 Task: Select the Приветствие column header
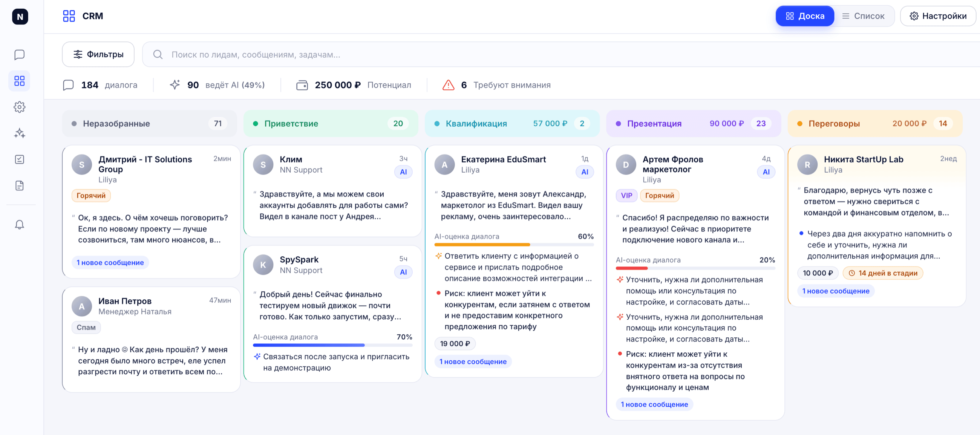point(331,123)
